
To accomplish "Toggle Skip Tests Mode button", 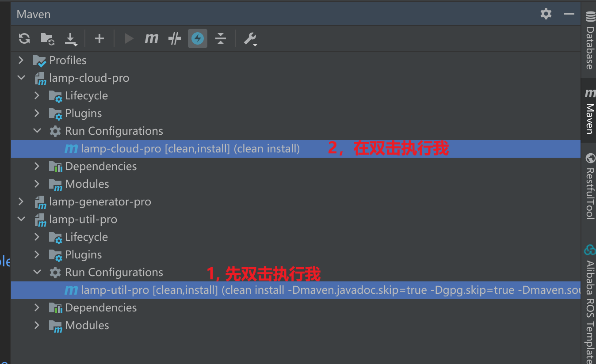I will (x=197, y=39).
